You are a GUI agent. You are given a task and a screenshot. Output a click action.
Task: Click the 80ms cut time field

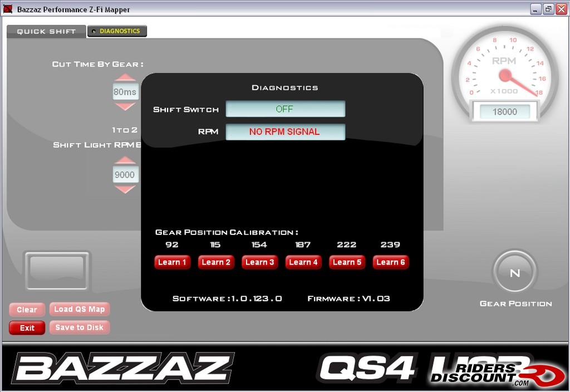(125, 92)
